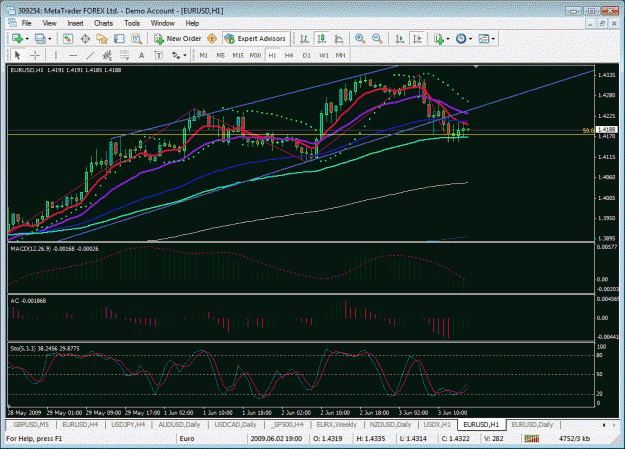Image resolution: width=625 pixels, height=449 pixels.
Task: Open the Insert menu
Action: click(x=75, y=23)
